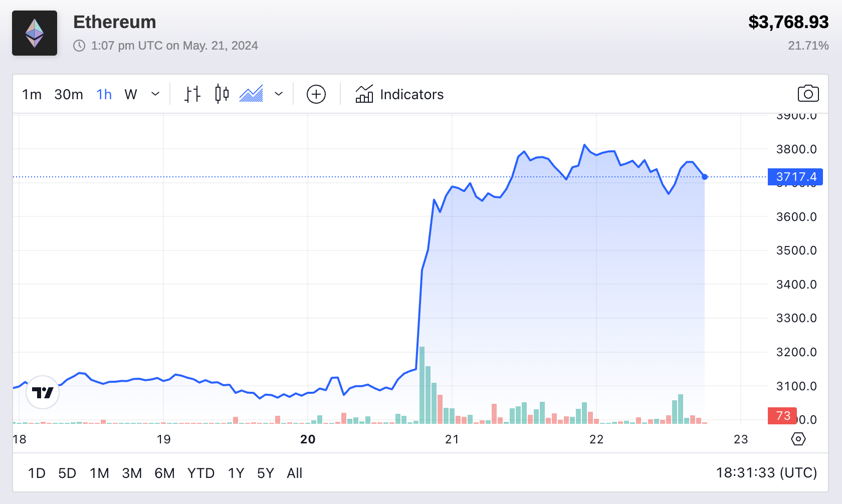Select the W interval
Image resolution: width=842 pixels, height=504 pixels.
131,94
